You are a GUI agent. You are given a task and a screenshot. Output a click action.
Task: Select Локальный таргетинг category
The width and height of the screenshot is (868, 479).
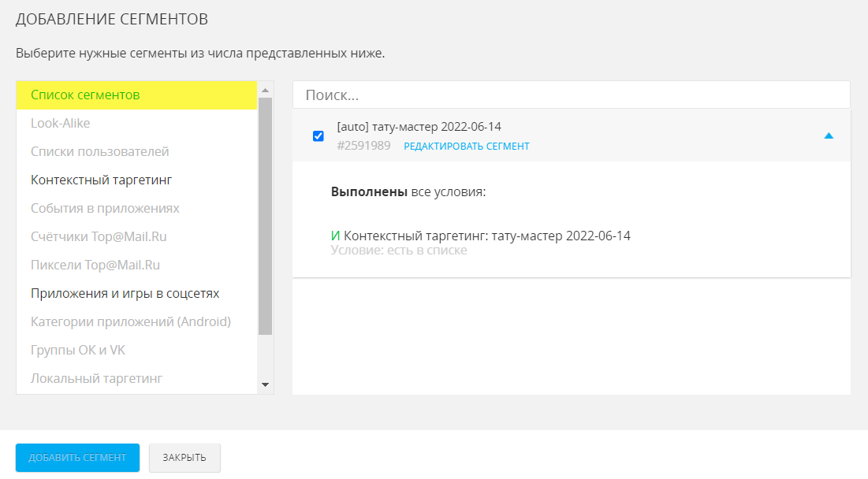[96, 379]
